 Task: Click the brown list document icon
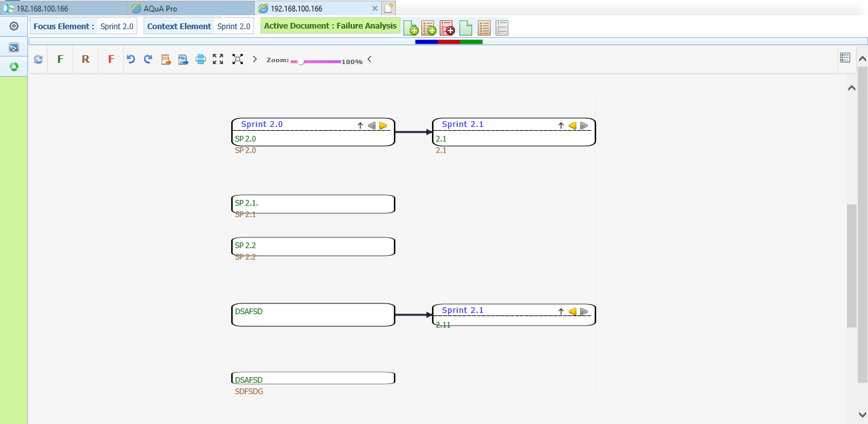484,28
